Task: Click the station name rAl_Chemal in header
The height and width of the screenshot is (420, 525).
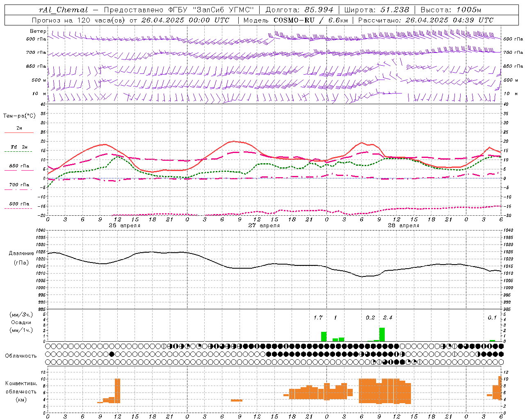Action: [64, 10]
